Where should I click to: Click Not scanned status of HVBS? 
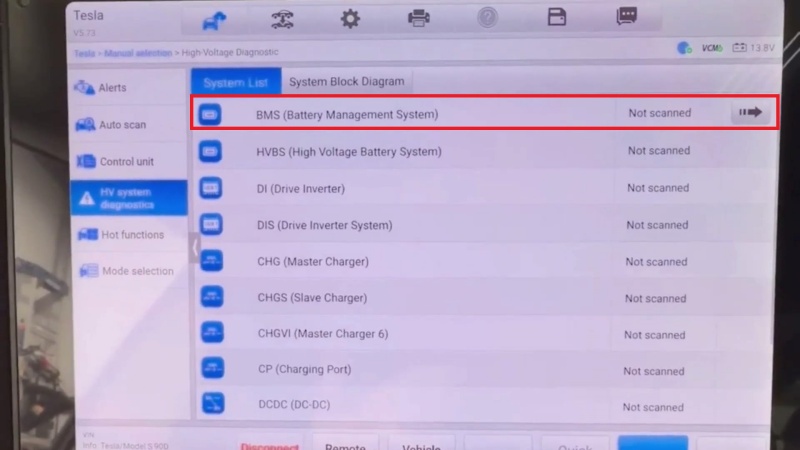pos(659,151)
